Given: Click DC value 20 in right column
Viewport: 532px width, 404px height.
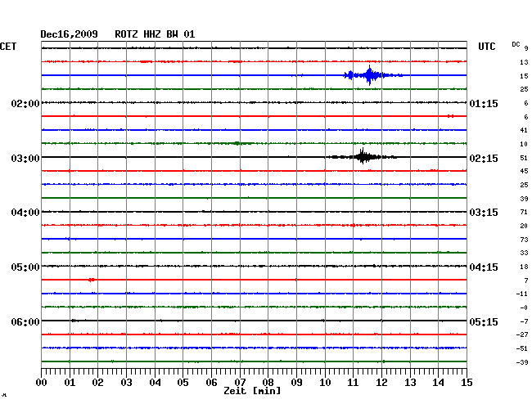Looking at the screenshot, I should [x=524, y=226].
